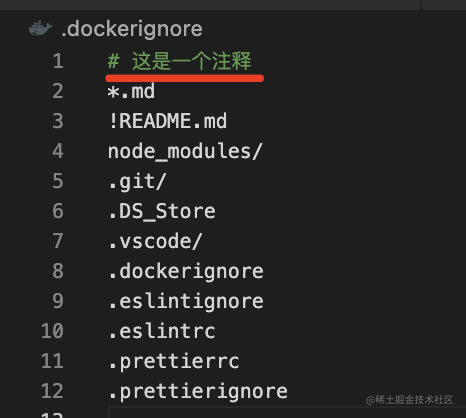This screenshot has width=466, height=418.
Task: Click the node_modules/ line
Action: pyautogui.click(x=185, y=152)
